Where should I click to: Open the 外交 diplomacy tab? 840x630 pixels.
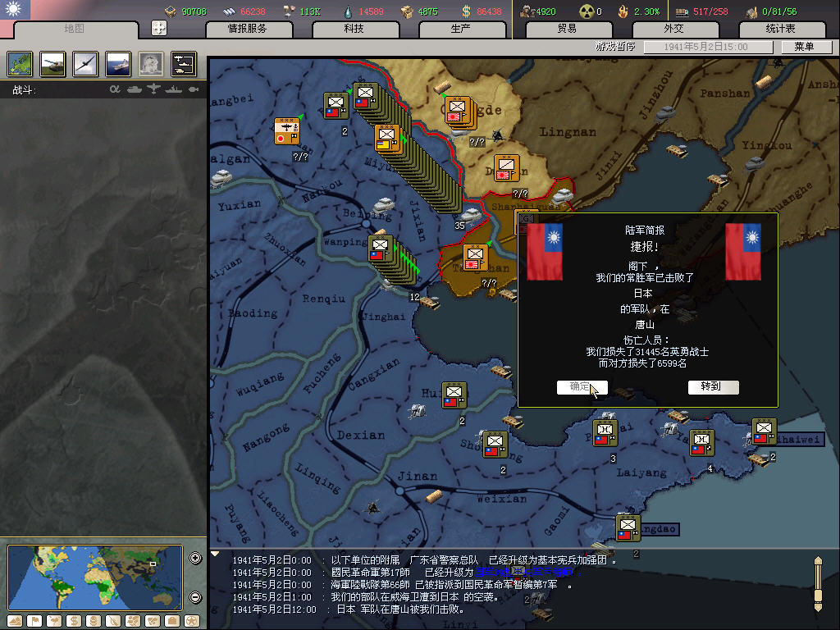(x=673, y=30)
